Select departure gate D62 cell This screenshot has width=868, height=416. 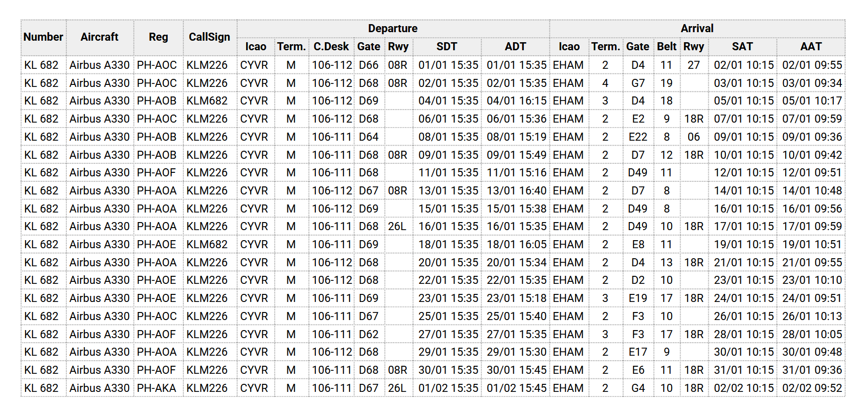tap(369, 335)
